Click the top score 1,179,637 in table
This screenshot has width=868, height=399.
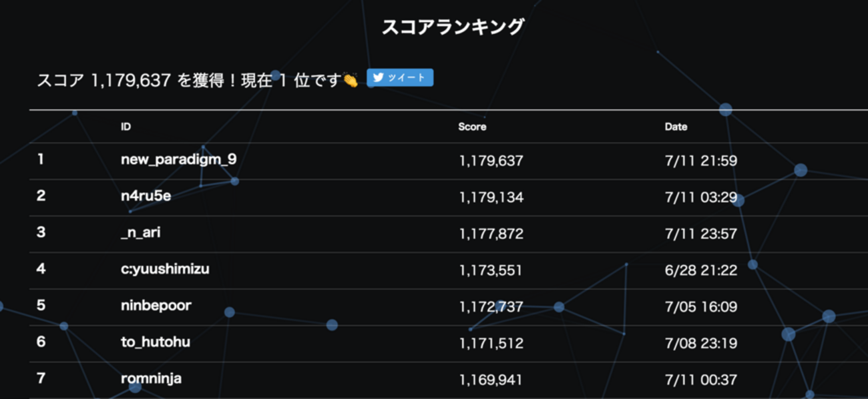pyautogui.click(x=491, y=161)
